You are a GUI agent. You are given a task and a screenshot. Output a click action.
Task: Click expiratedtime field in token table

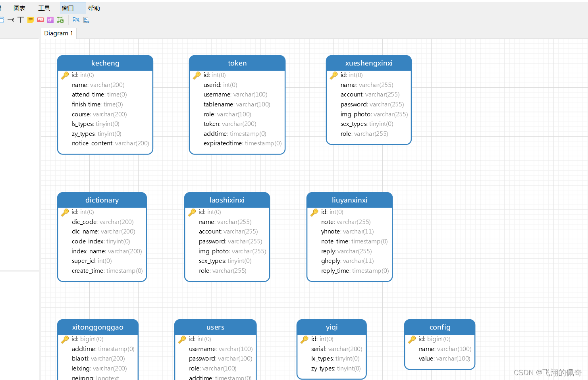coord(243,143)
